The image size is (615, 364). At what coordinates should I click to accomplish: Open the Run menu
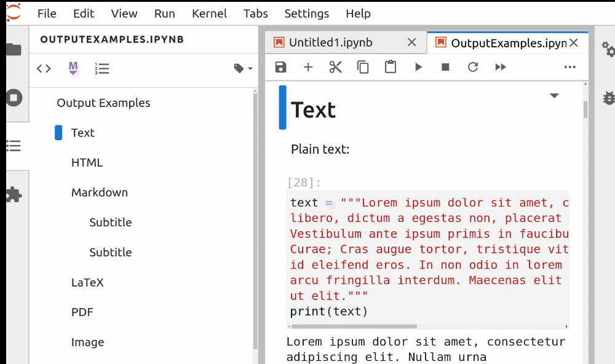(164, 14)
